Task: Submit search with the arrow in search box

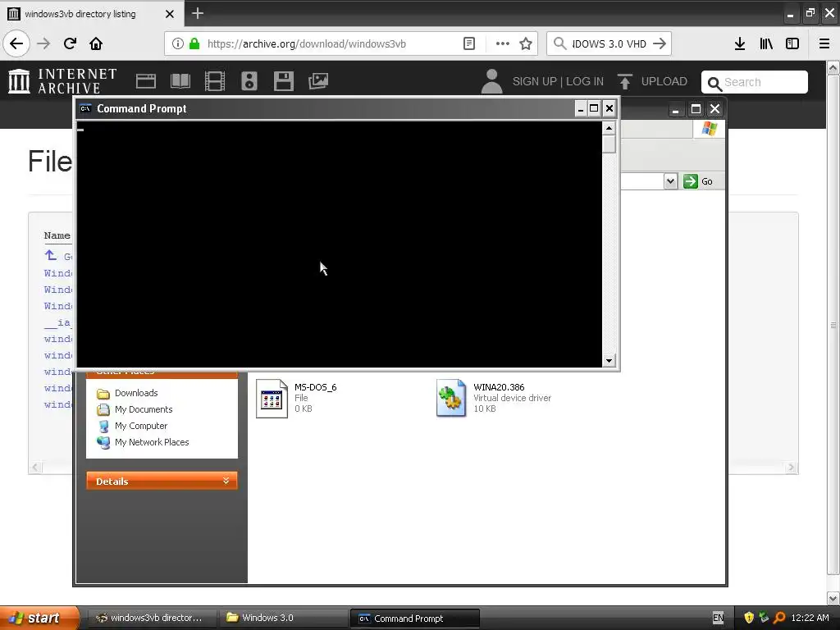Action: pyautogui.click(x=660, y=43)
